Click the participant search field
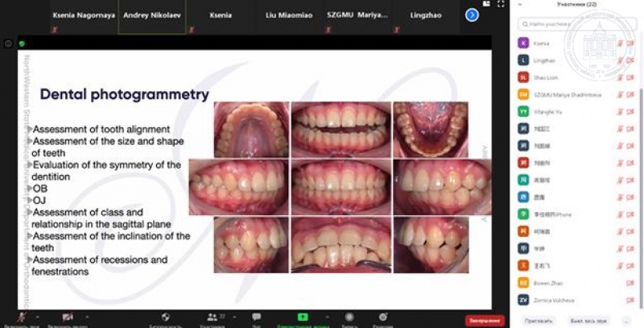Viewport: 644px width, 328px height. [577, 24]
